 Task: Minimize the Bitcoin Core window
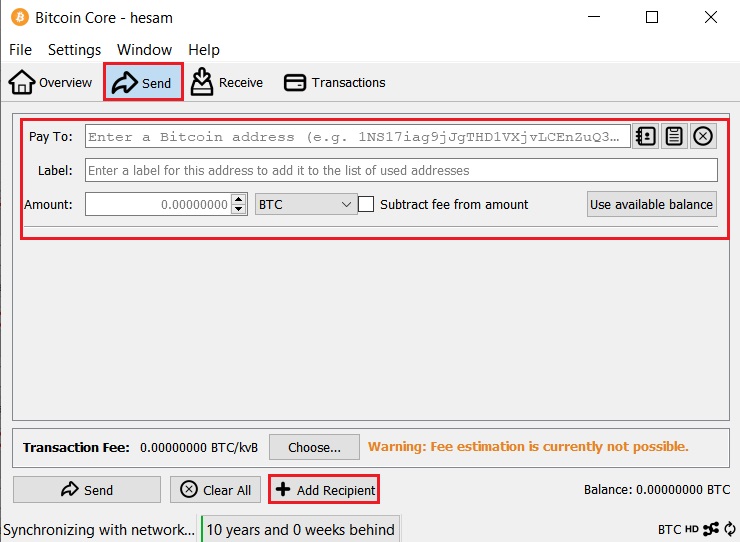tap(594, 17)
